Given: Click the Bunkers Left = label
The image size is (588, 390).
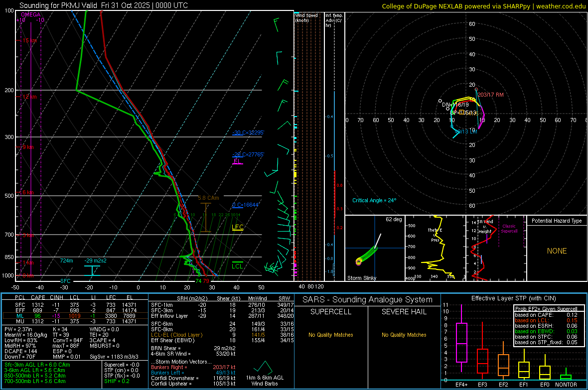Looking at the screenshot, I should 167,373.
